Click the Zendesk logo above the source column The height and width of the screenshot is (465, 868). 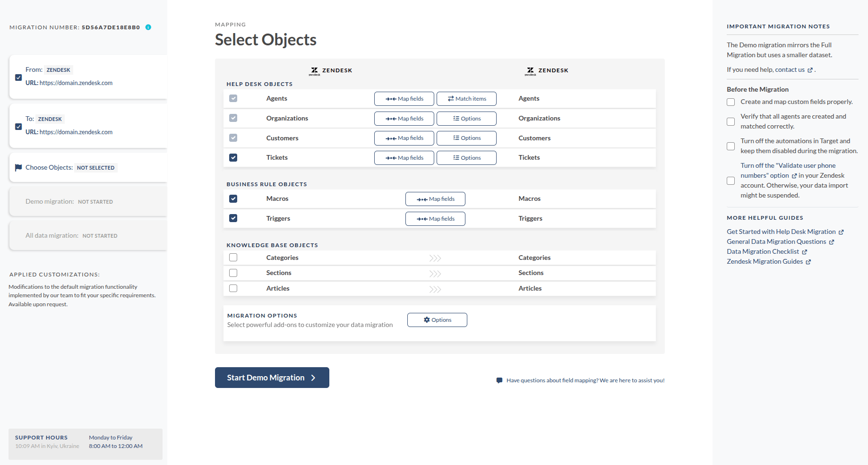[x=314, y=70]
